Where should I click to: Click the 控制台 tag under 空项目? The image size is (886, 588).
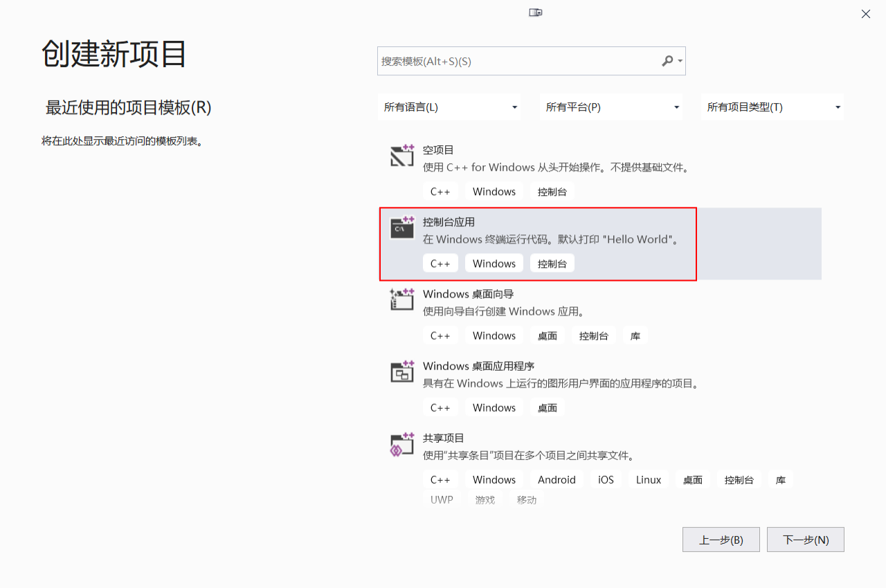tap(552, 192)
